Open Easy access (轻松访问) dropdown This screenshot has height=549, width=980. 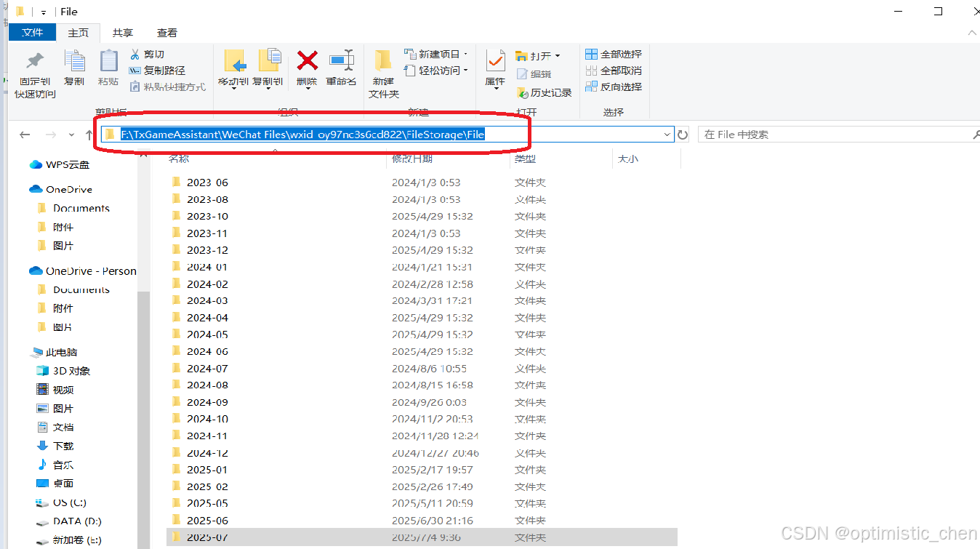(x=436, y=71)
